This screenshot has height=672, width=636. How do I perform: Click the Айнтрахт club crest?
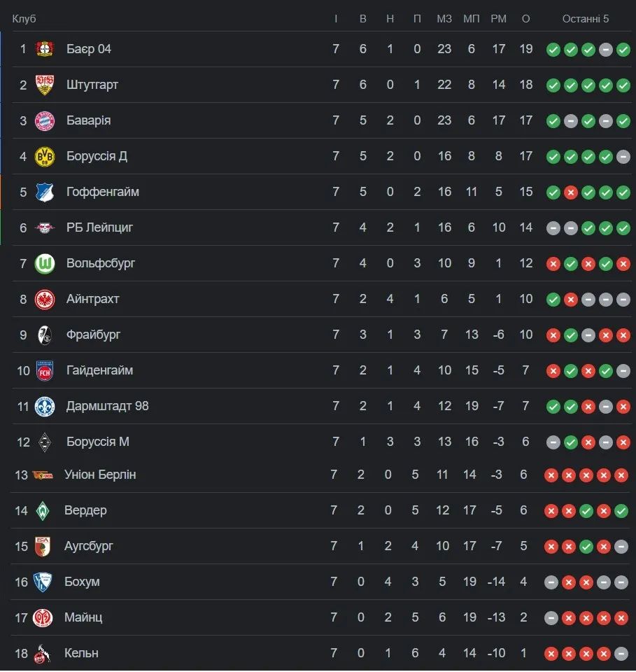point(45,299)
